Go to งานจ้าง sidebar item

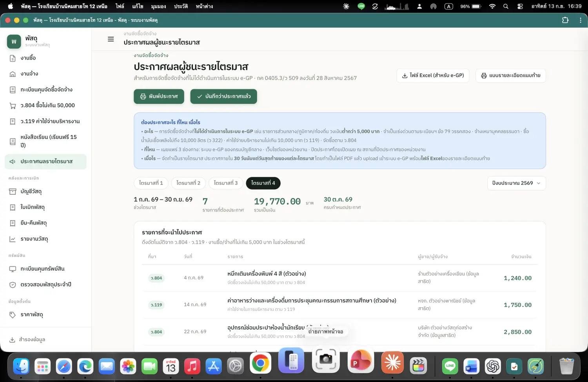point(46,74)
